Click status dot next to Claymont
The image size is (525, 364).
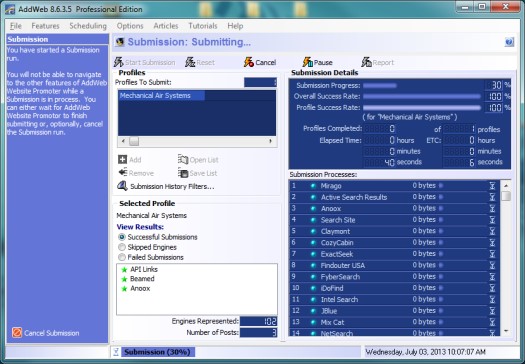(313, 231)
